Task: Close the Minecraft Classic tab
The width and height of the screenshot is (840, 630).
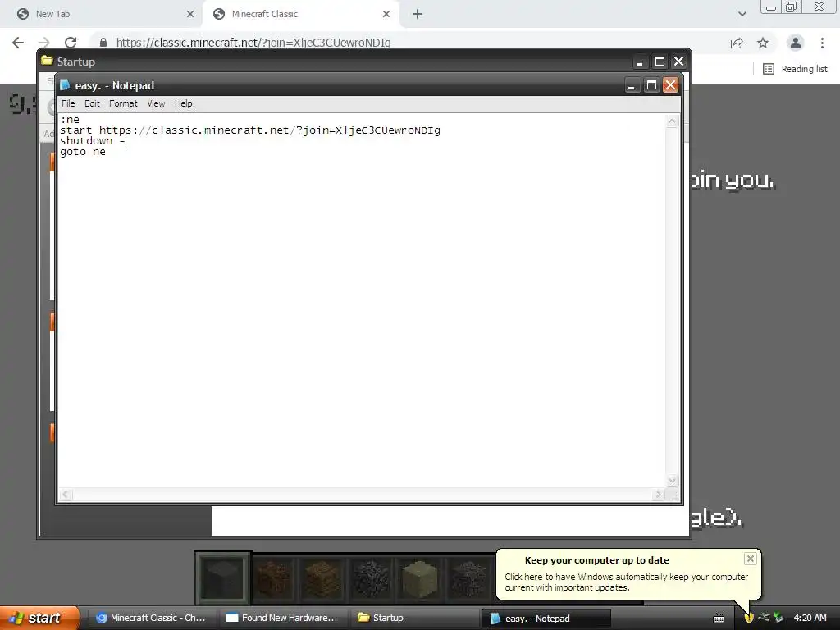Action: 386,15
